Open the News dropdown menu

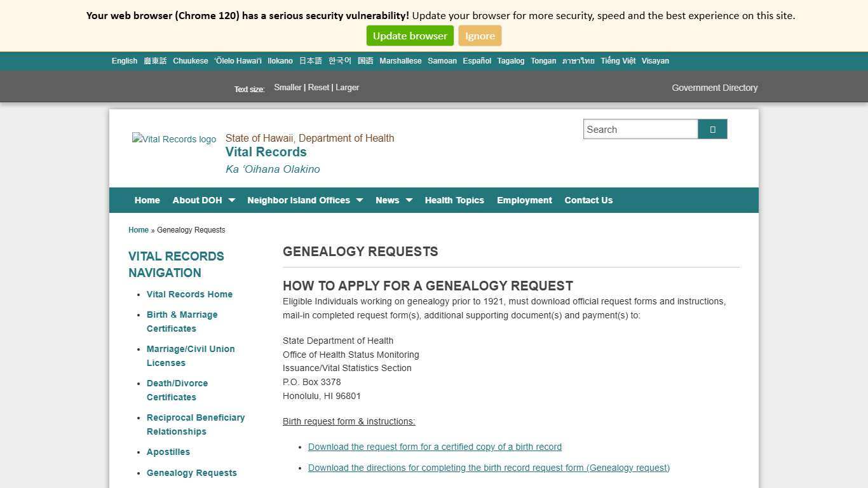click(x=387, y=200)
